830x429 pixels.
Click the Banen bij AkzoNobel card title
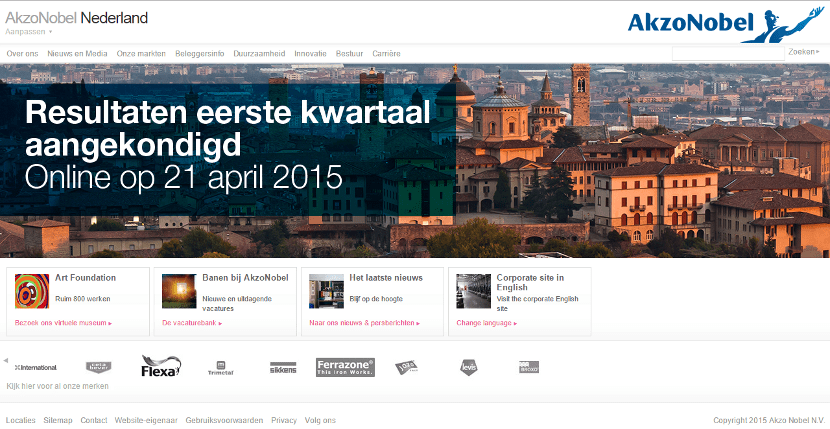coord(245,278)
